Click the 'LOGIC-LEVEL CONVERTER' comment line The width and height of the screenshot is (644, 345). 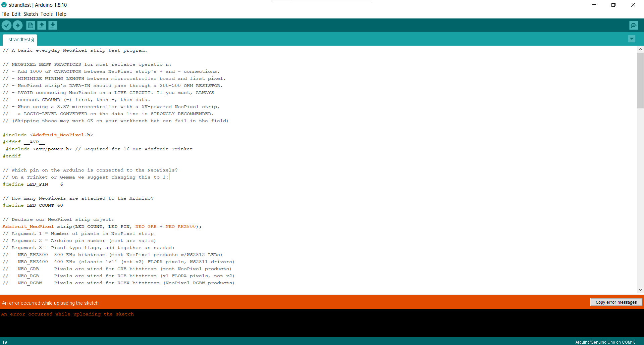(x=108, y=114)
